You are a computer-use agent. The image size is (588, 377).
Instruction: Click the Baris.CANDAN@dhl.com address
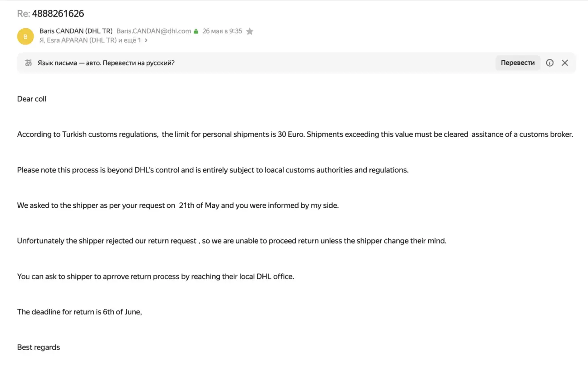click(x=153, y=31)
